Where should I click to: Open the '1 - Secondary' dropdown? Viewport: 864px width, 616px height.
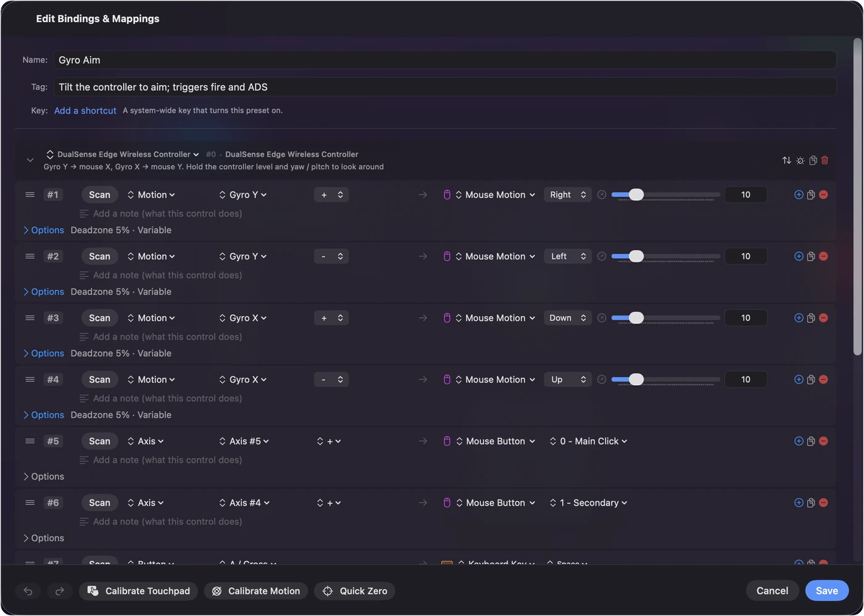click(588, 504)
